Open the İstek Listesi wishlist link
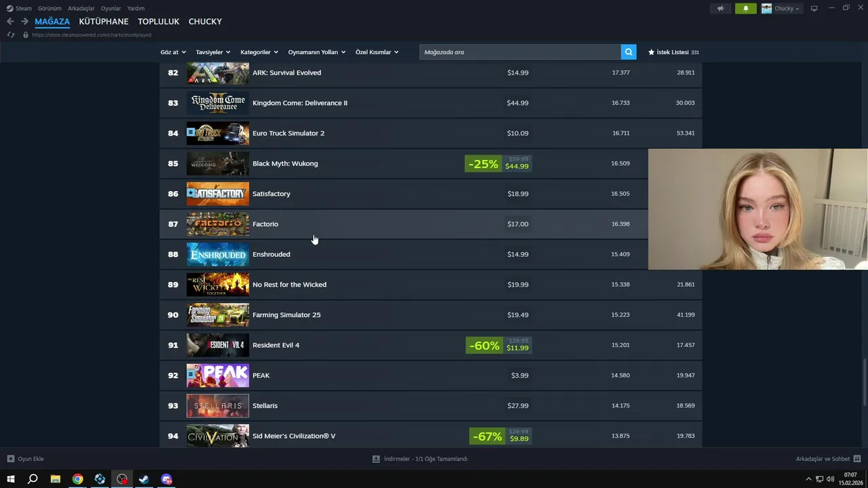The image size is (868, 488). 673,52
